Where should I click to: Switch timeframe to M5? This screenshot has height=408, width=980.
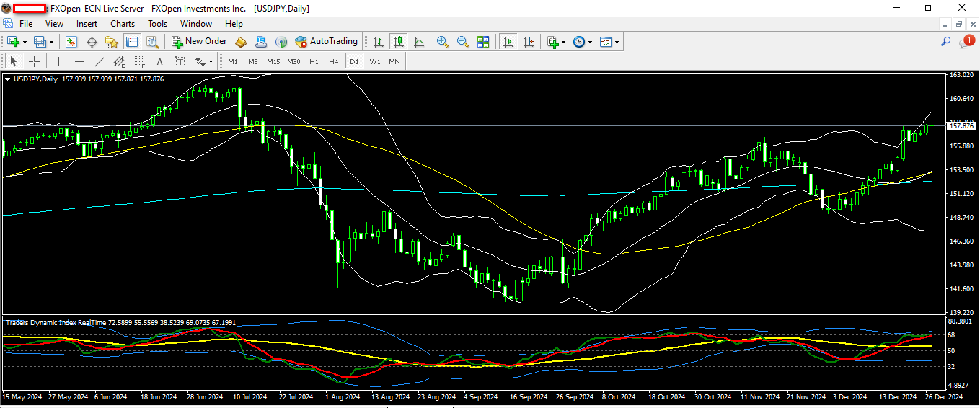point(252,61)
